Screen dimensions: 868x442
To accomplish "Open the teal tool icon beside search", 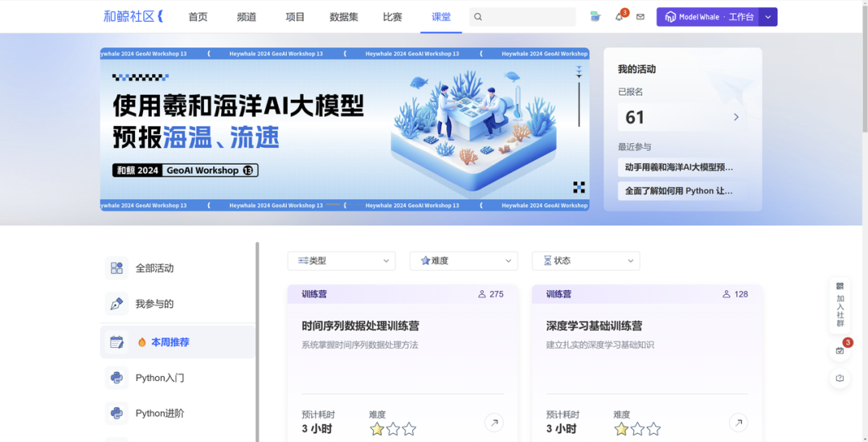I will click(x=595, y=17).
